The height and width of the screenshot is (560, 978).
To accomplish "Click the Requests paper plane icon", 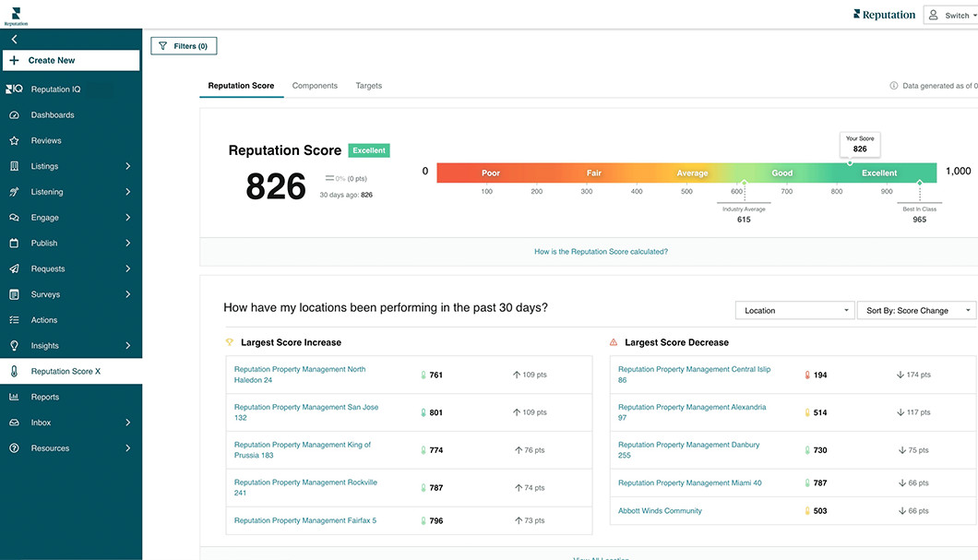I will click(x=14, y=268).
